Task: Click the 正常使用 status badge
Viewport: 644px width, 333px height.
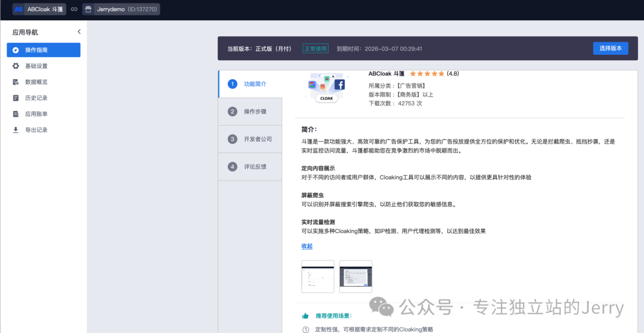Action: pos(315,48)
